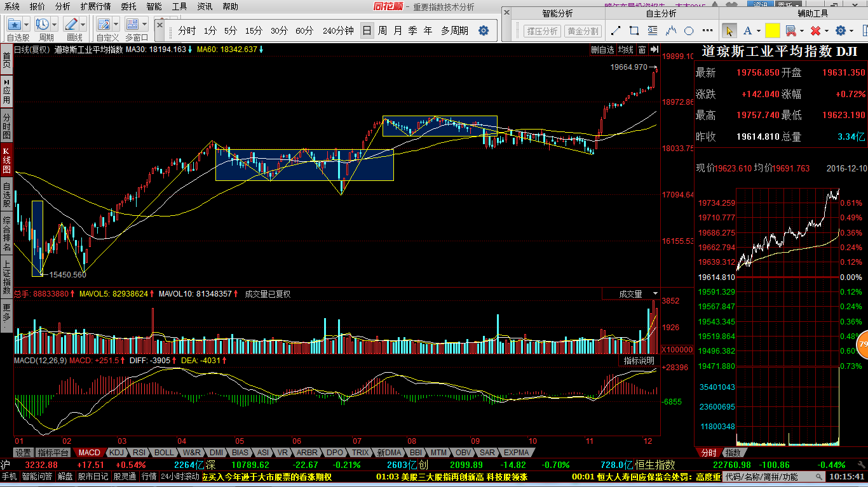Switch to 1分 period

(x=210, y=30)
